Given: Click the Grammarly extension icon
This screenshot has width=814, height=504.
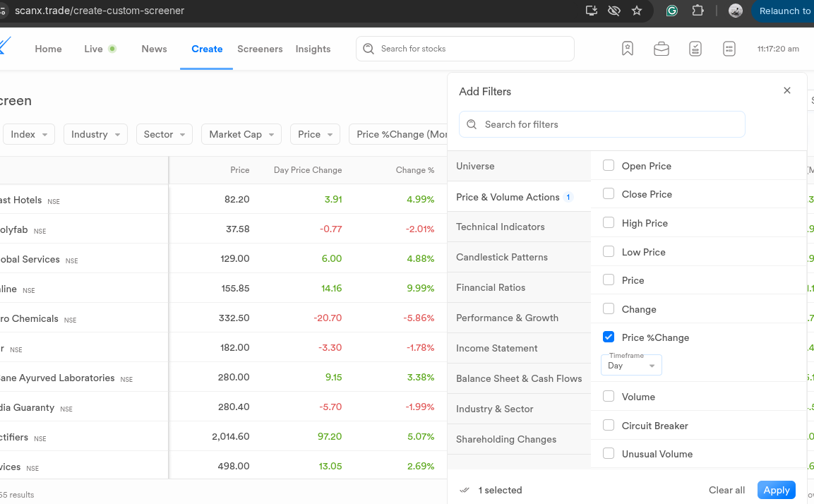Looking at the screenshot, I should (672, 11).
